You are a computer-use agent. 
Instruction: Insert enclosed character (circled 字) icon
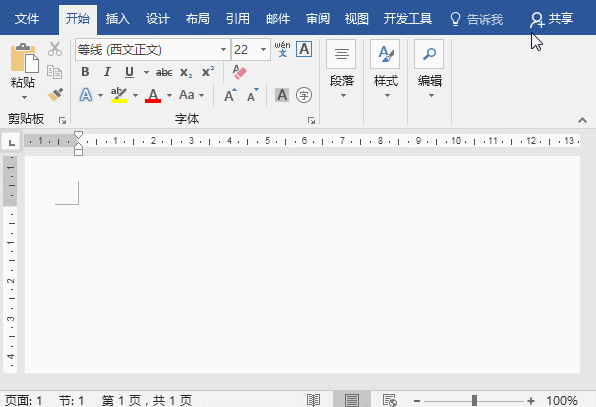pos(304,95)
